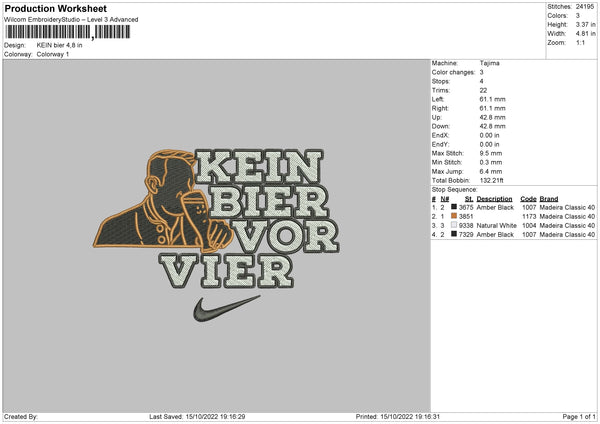Click the "Description" column header
This screenshot has height=424, width=600.
point(494,199)
